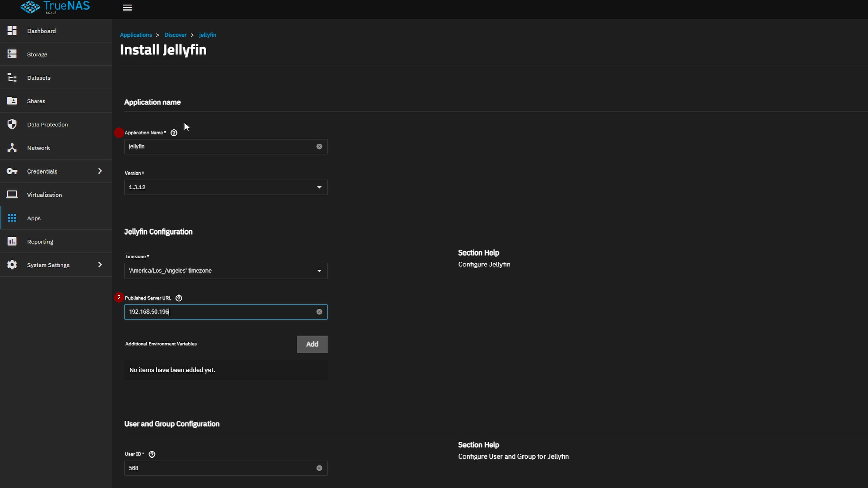The height and width of the screenshot is (488, 868).
Task: Open User ID help tooltip
Action: tap(152, 454)
